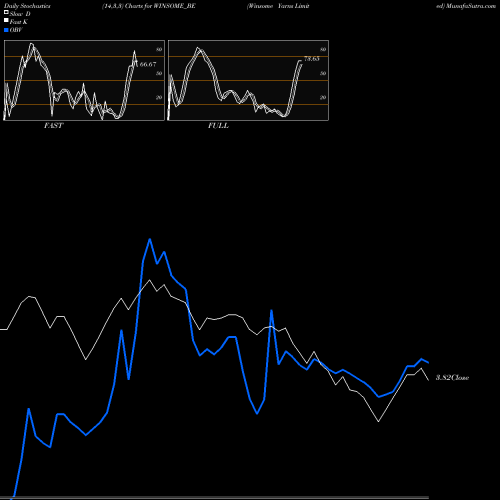Click the 80 axis label on FULL chart
The height and width of the screenshot is (500, 500).
point(323,49)
